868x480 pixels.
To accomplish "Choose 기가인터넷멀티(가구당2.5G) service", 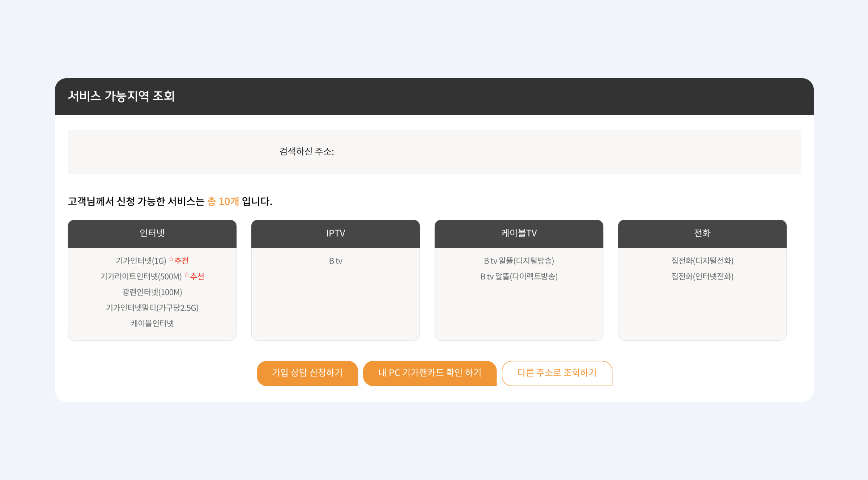I will coord(152,308).
